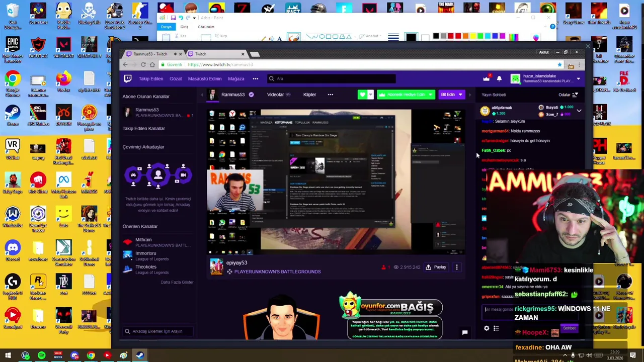Open the Klipler channel tab

[309, 95]
